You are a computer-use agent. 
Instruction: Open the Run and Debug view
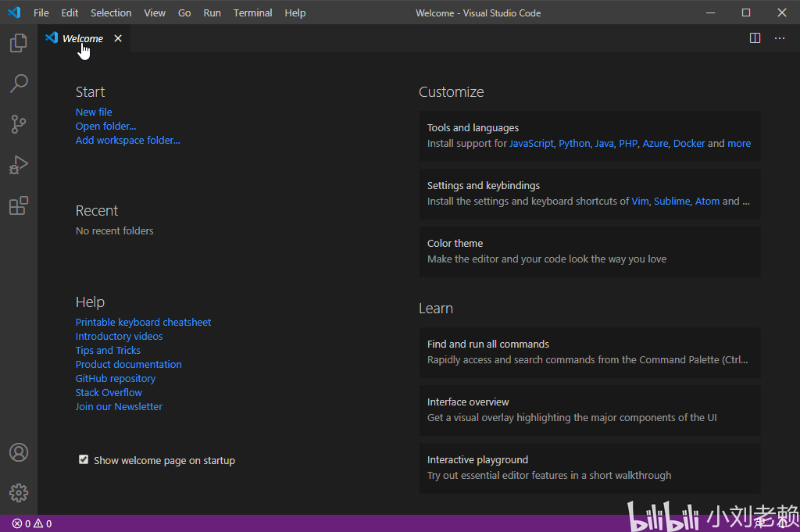click(x=19, y=165)
